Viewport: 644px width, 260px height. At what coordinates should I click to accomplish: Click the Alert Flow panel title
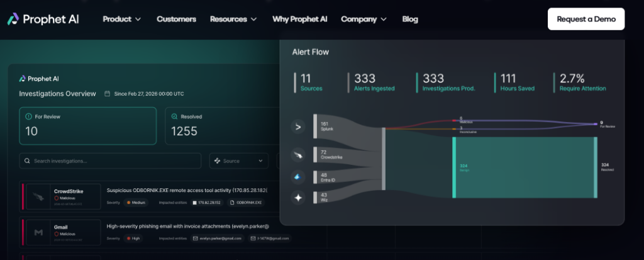click(x=311, y=52)
